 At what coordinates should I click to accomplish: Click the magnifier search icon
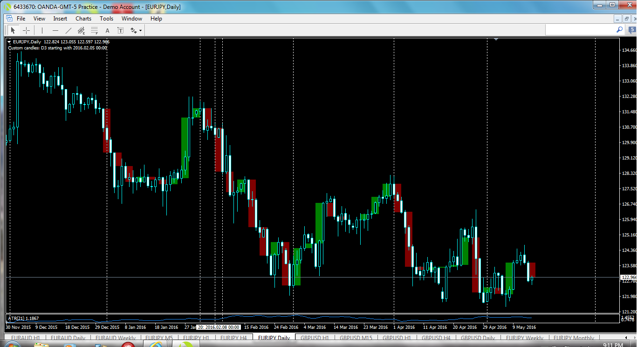coord(620,29)
